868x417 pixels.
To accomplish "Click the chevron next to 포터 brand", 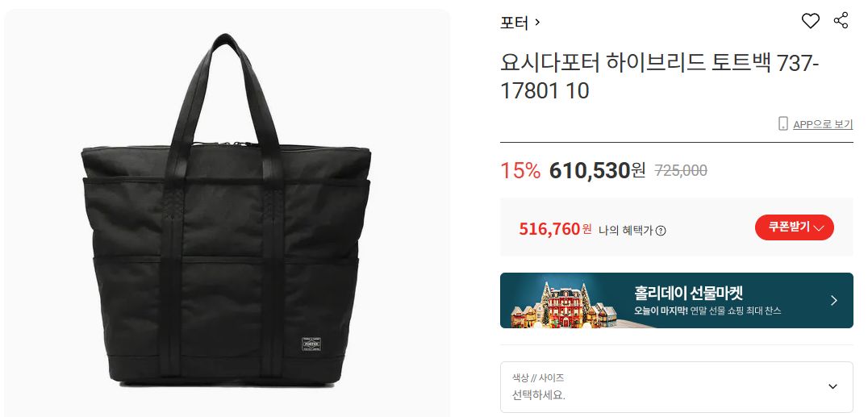I will (537, 23).
